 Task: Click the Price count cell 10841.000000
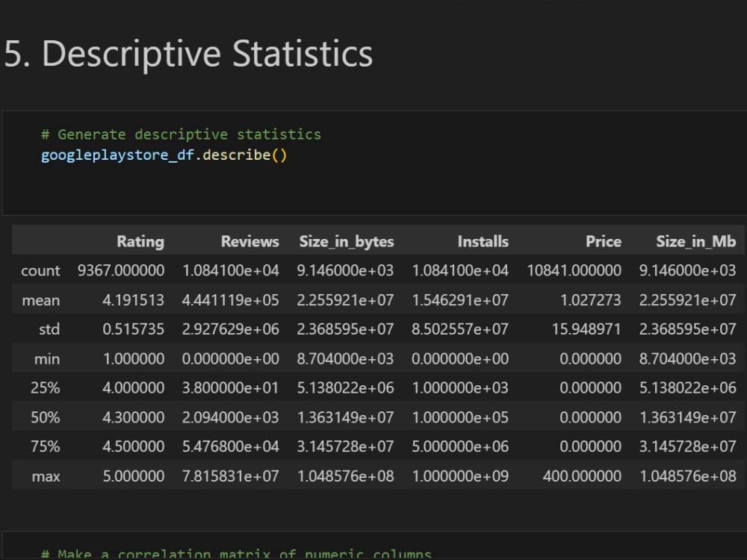pos(574,271)
